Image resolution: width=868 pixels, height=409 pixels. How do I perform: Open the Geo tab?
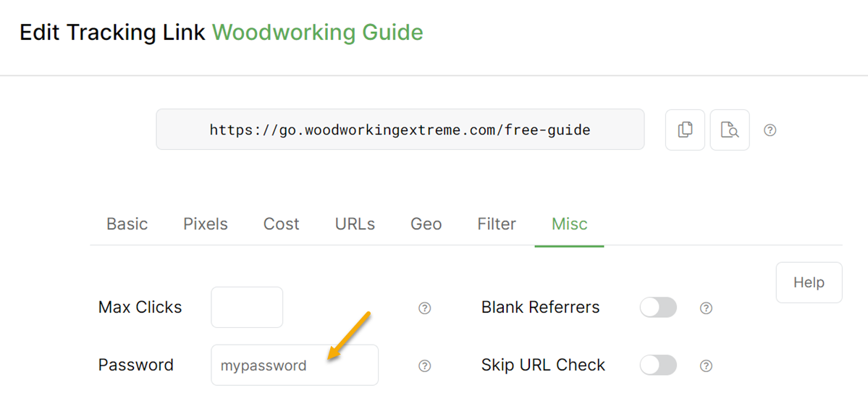pos(426,224)
